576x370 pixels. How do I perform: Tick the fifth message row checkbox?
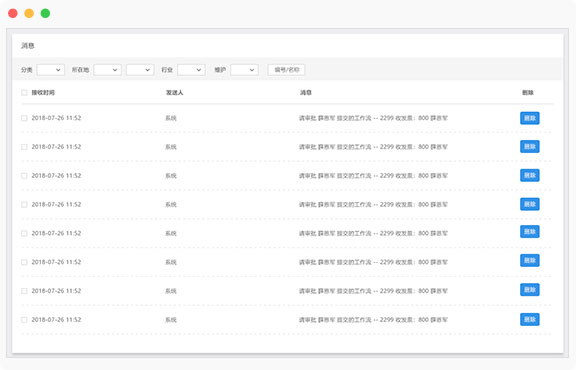pos(24,233)
